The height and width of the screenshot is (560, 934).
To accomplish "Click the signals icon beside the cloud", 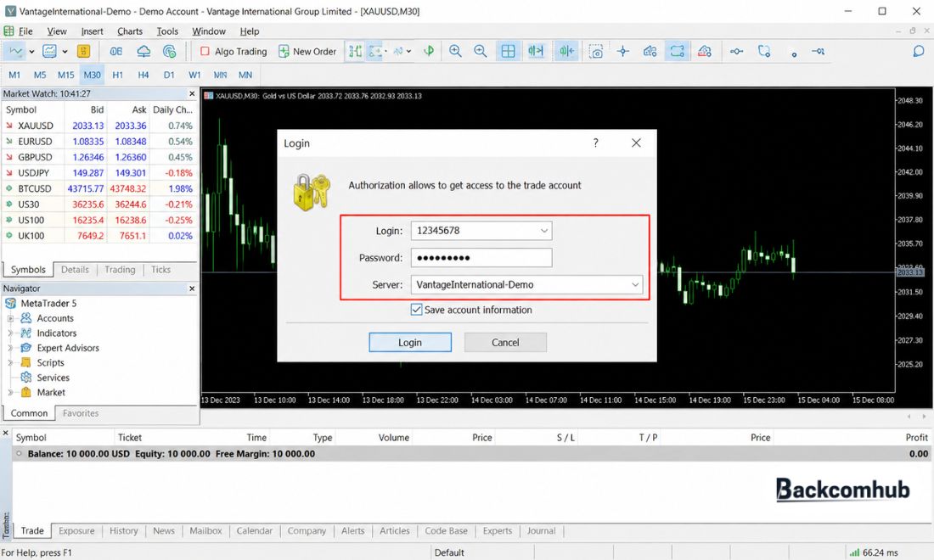I will point(169,52).
